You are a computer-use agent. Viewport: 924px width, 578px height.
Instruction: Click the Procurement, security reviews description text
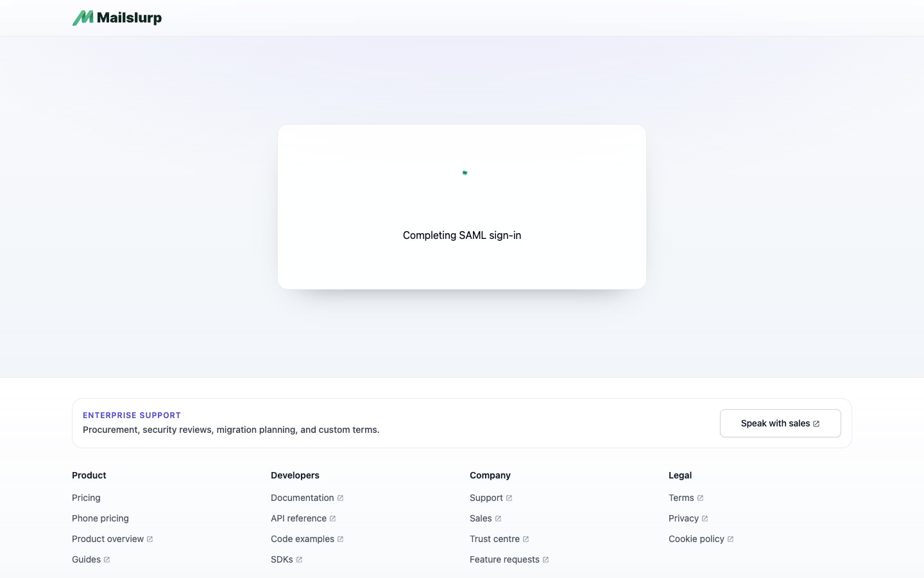point(231,430)
